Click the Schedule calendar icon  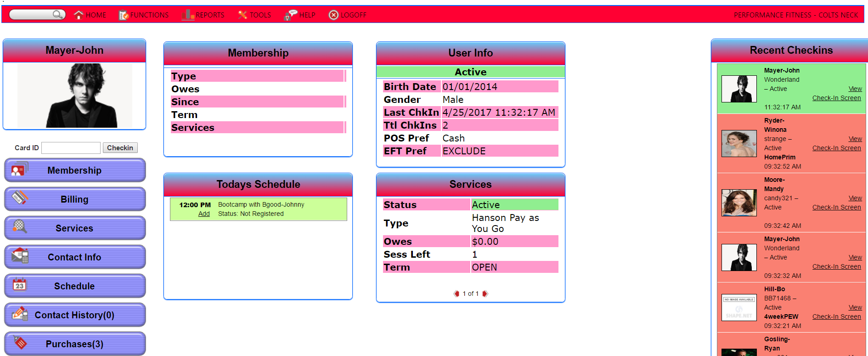coord(20,285)
